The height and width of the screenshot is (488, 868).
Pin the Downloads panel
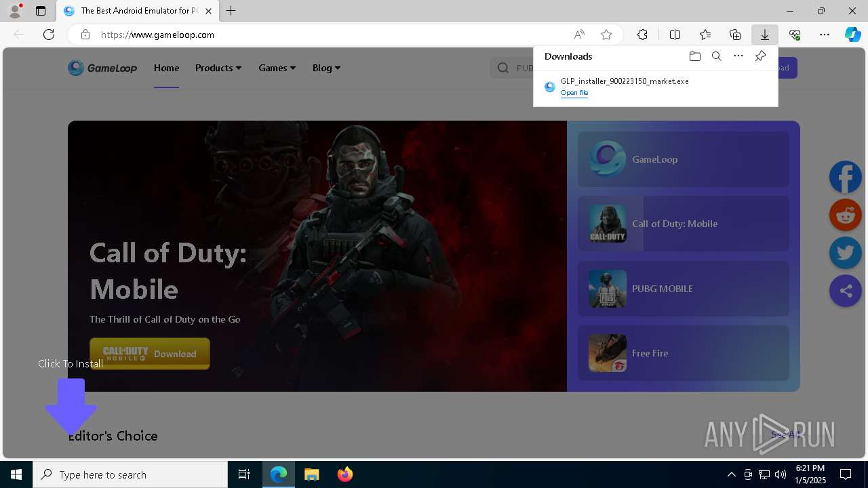(761, 56)
